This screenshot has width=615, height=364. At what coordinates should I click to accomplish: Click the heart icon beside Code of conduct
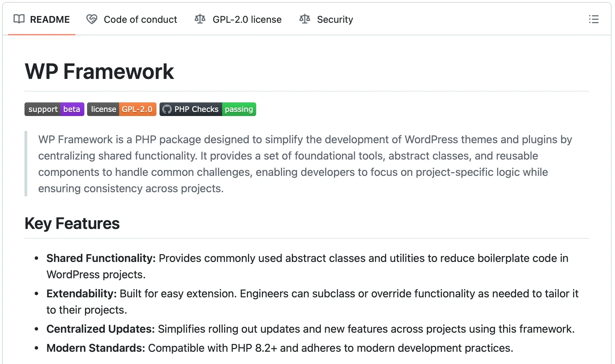[92, 19]
